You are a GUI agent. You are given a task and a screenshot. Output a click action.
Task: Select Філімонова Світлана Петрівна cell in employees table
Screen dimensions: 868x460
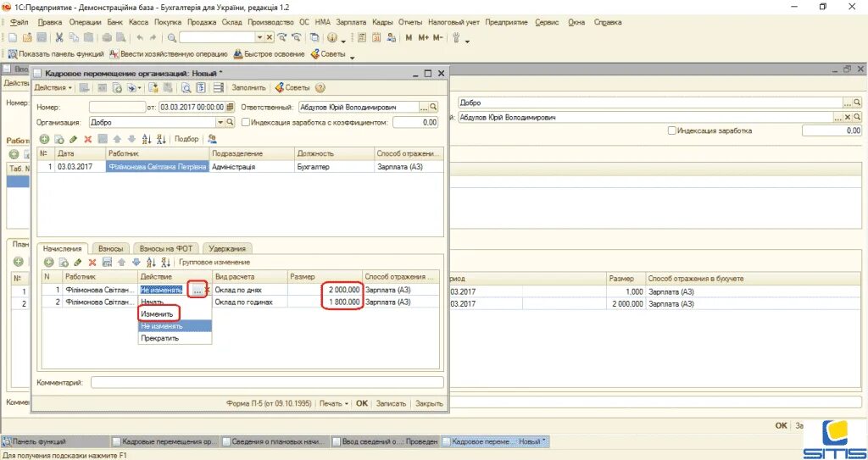pos(157,167)
